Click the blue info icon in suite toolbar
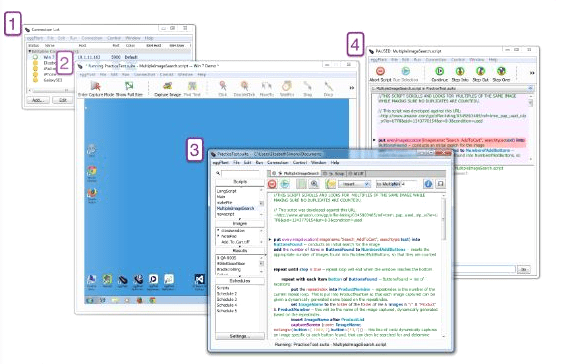Viewport: 575px width, 364px height. click(428, 184)
